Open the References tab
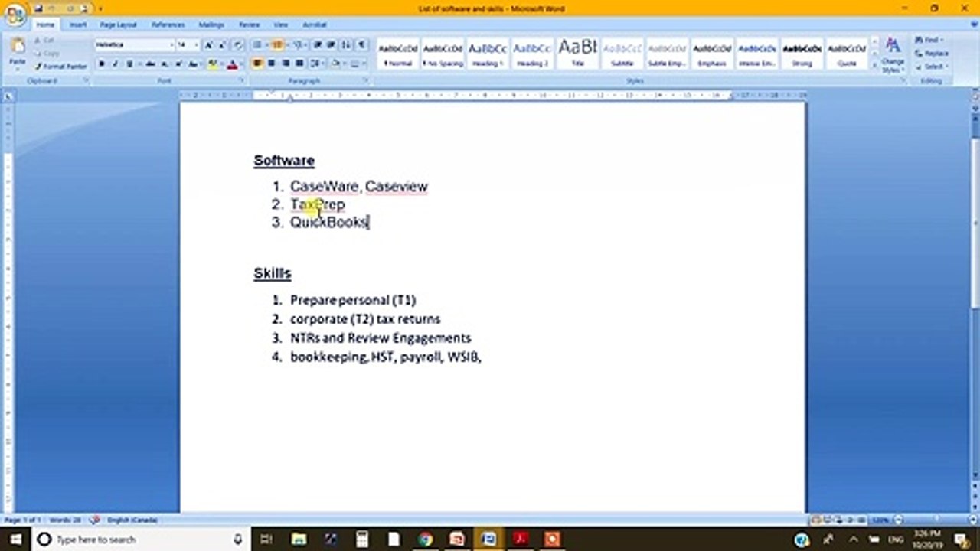The image size is (980, 551). tap(168, 24)
